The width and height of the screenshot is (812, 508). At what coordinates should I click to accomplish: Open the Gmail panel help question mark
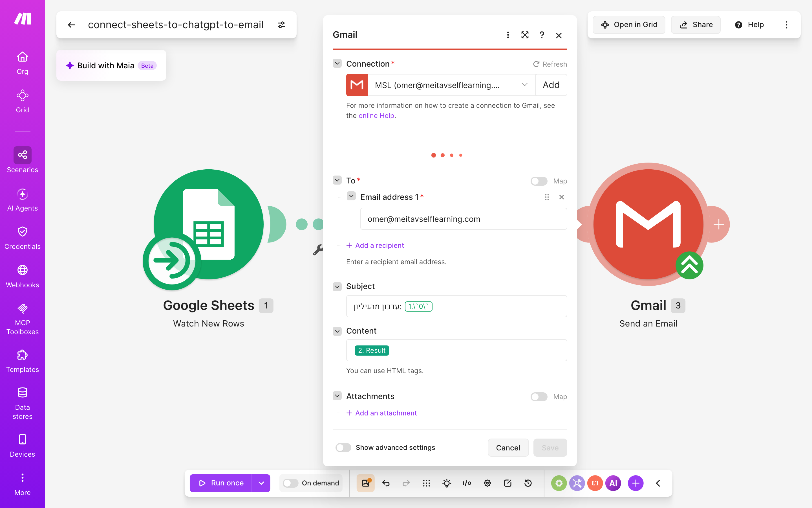tap(542, 35)
